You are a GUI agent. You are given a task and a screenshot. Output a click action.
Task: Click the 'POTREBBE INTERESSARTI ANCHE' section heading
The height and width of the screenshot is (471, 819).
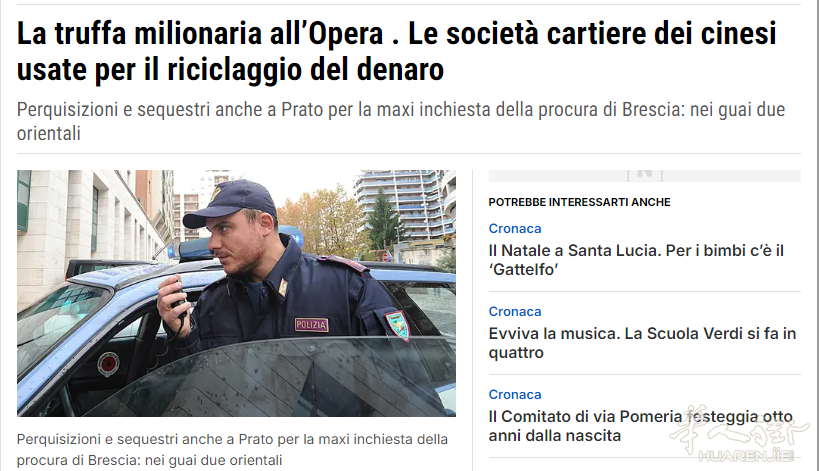click(579, 202)
